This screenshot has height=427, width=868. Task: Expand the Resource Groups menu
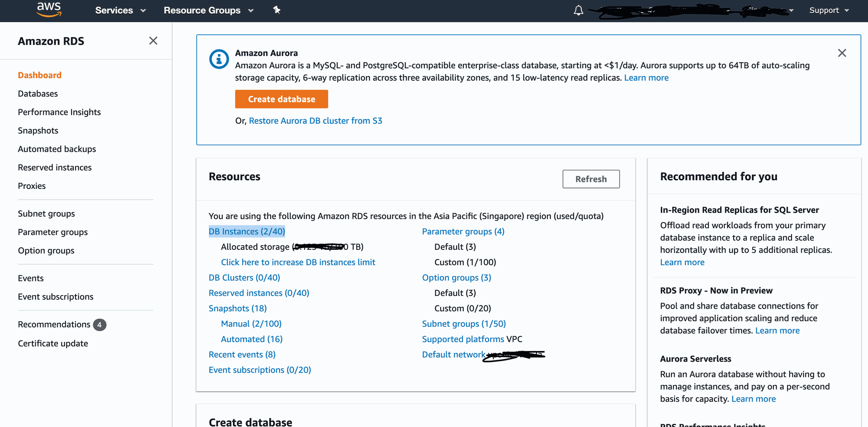(208, 10)
